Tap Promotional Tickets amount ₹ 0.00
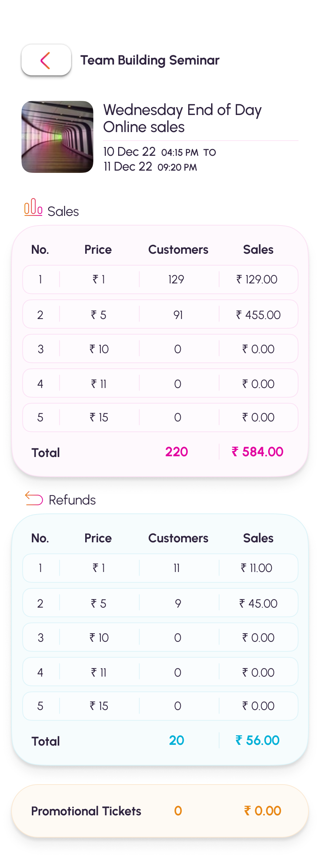 (x=263, y=811)
